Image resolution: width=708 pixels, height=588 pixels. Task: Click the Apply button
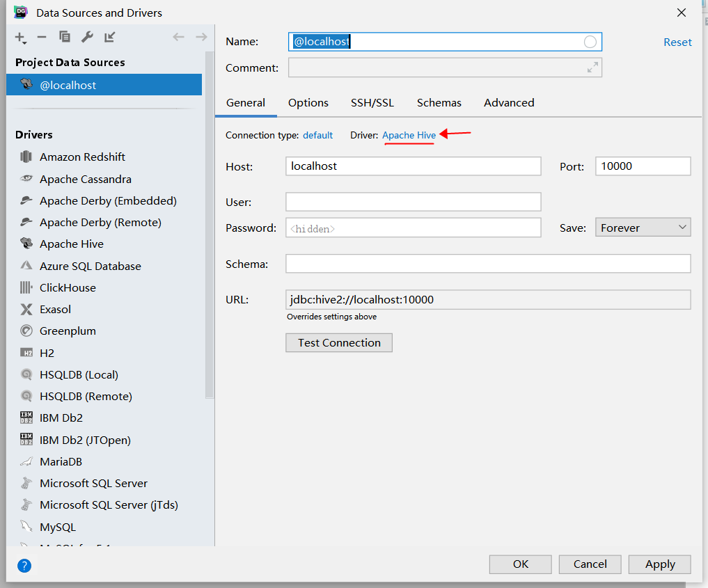[x=660, y=564]
